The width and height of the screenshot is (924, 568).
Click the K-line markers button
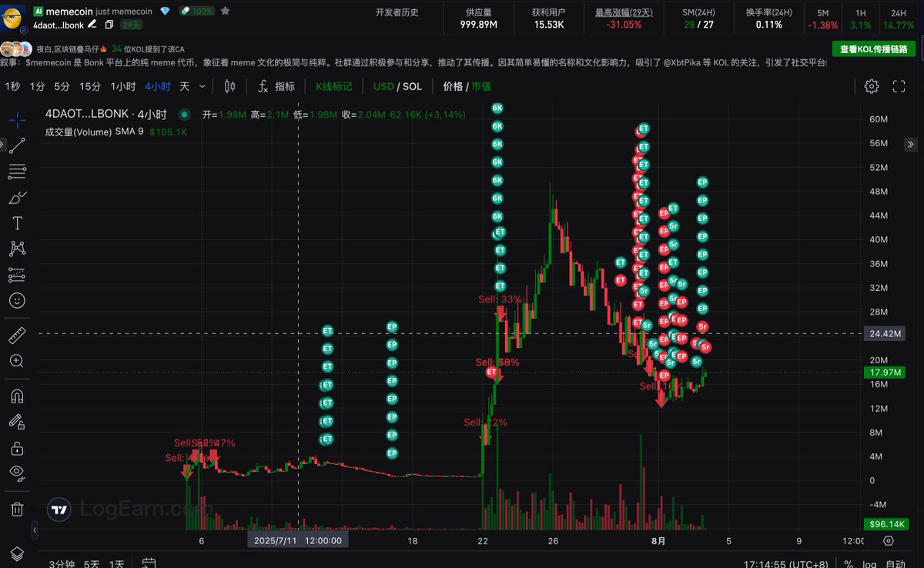click(x=334, y=86)
